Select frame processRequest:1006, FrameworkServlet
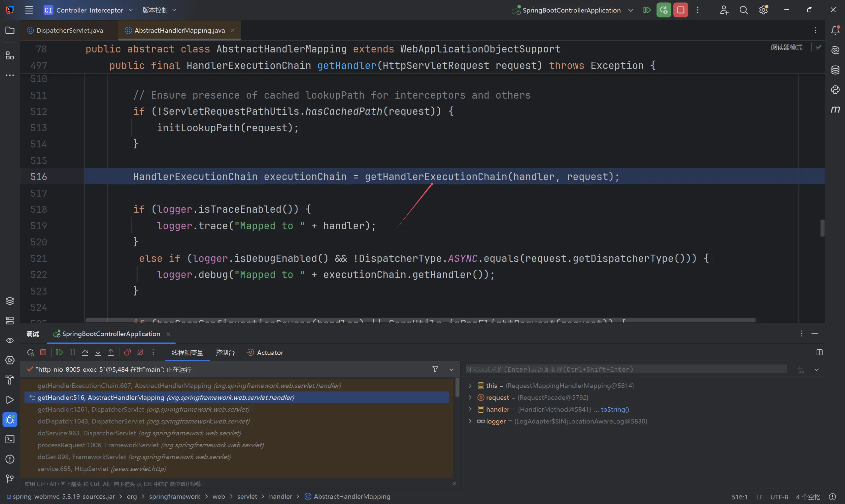Image resolution: width=845 pixels, height=504 pixels. pos(236,445)
